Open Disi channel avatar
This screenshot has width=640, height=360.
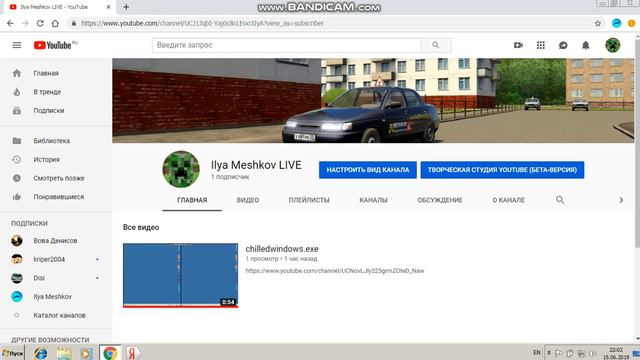click(x=17, y=278)
